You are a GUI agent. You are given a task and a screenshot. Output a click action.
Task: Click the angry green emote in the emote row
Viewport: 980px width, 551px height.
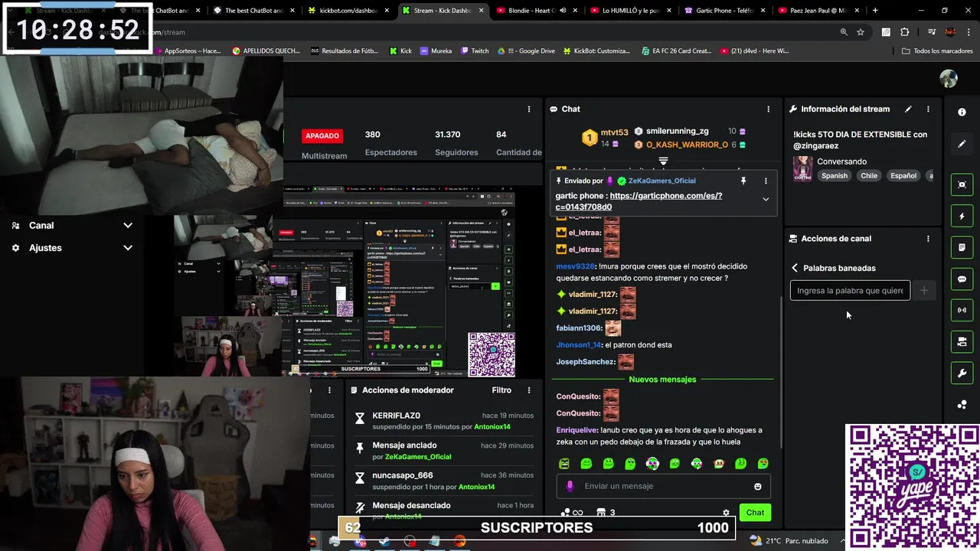tap(564, 463)
